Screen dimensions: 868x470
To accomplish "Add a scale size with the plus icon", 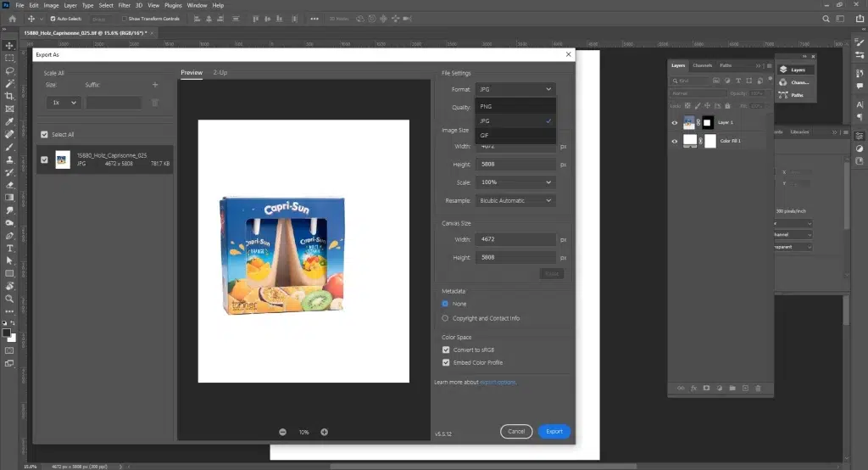I will 155,85.
